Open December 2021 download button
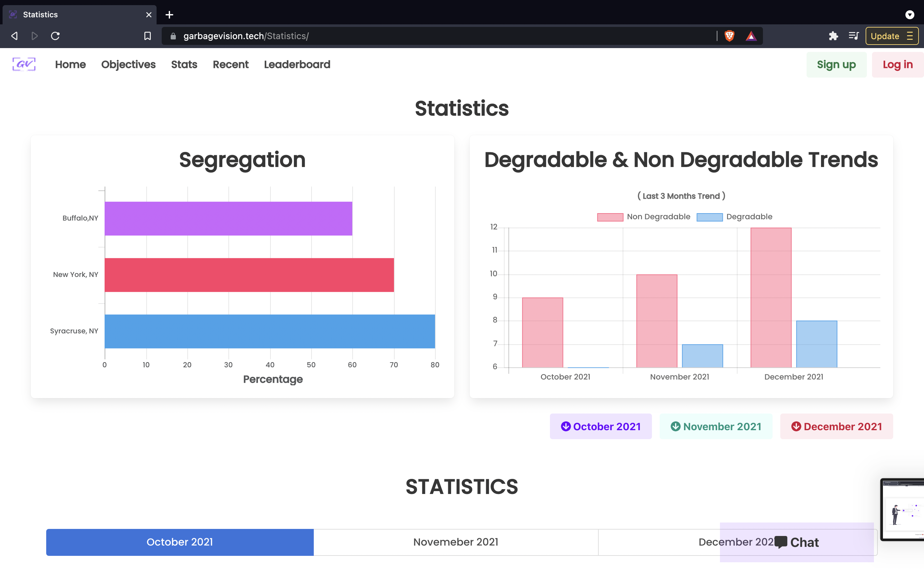Image resolution: width=924 pixels, height=577 pixels. [836, 426]
